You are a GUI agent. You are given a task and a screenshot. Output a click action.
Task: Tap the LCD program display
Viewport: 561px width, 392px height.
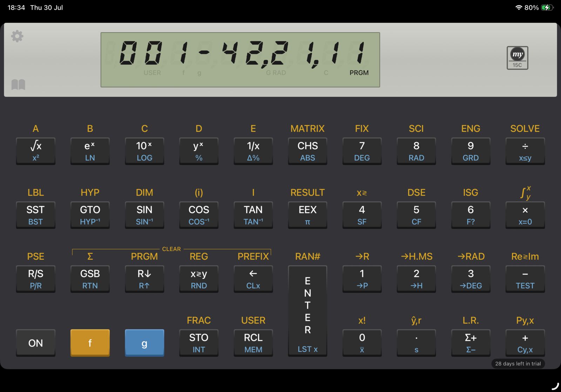click(240, 60)
